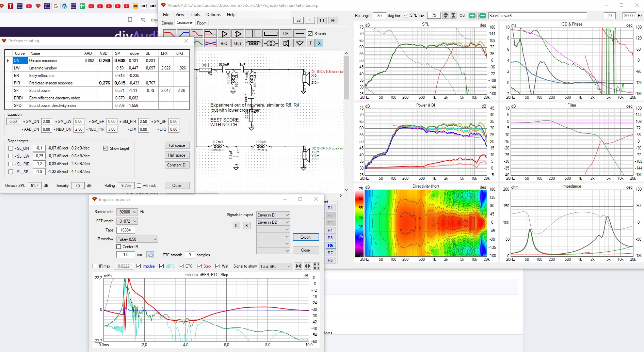Screen dimensions: 644x352
Task: Toggle the SPL max checkbox
Action: (406, 15)
